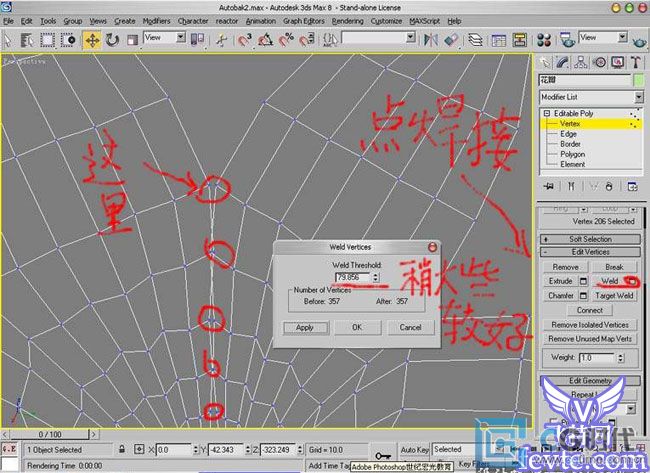650x473 pixels.
Task: Open Extrude settings box
Action: 583,281
